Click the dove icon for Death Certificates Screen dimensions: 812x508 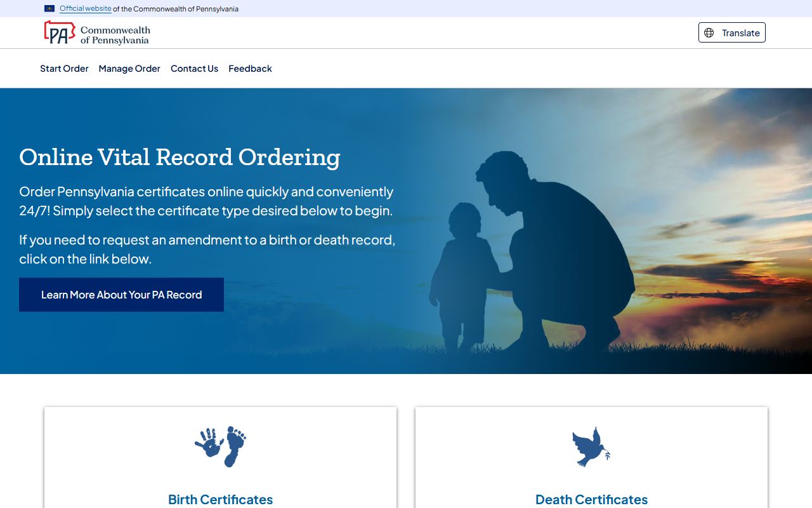click(x=591, y=446)
